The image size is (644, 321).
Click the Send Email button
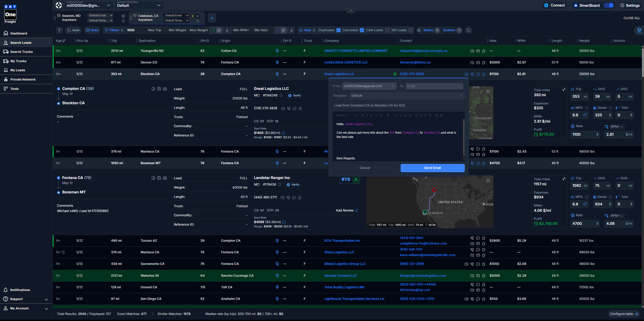click(433, 168)
